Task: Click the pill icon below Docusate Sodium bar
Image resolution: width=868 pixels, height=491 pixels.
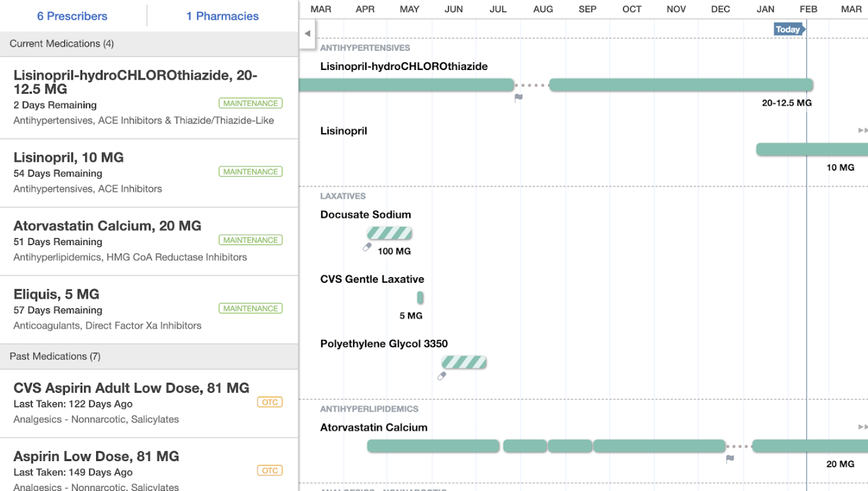Action: [367, 247]
